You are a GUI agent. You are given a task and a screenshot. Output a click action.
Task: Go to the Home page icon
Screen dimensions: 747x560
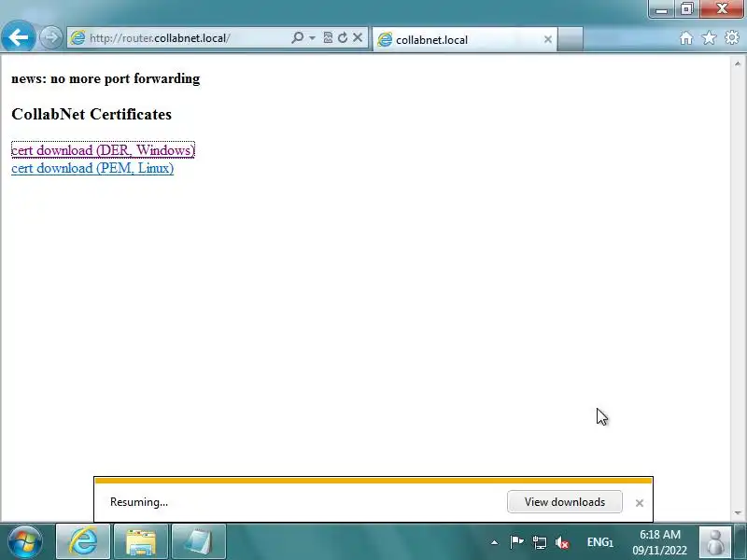coord(686,37)
